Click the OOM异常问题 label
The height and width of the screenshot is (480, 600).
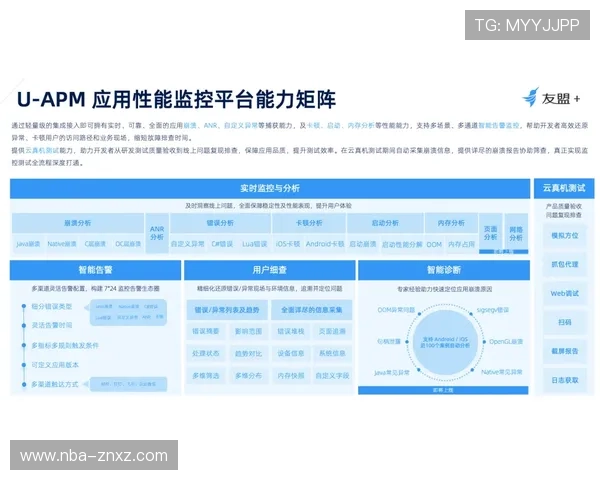[x=396, y=310]
